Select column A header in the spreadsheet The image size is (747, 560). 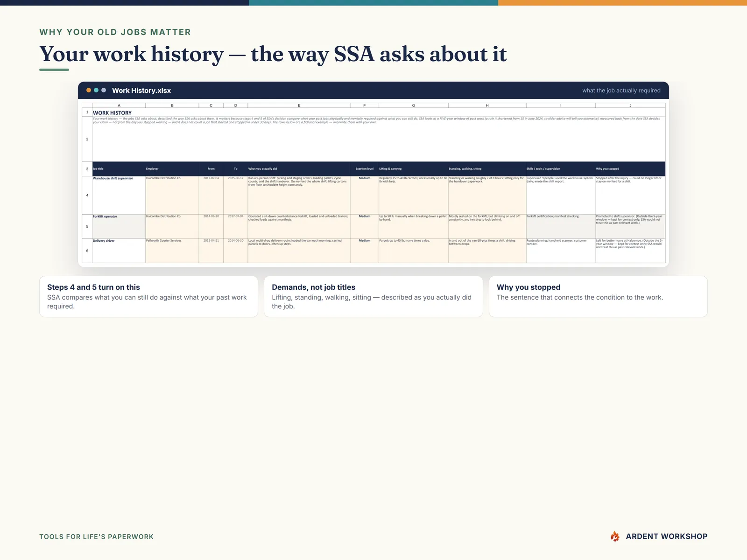[119, 105]
